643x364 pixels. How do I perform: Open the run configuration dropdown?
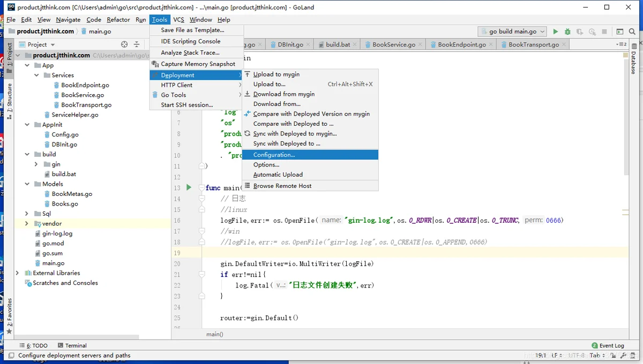tap(512, 32)
